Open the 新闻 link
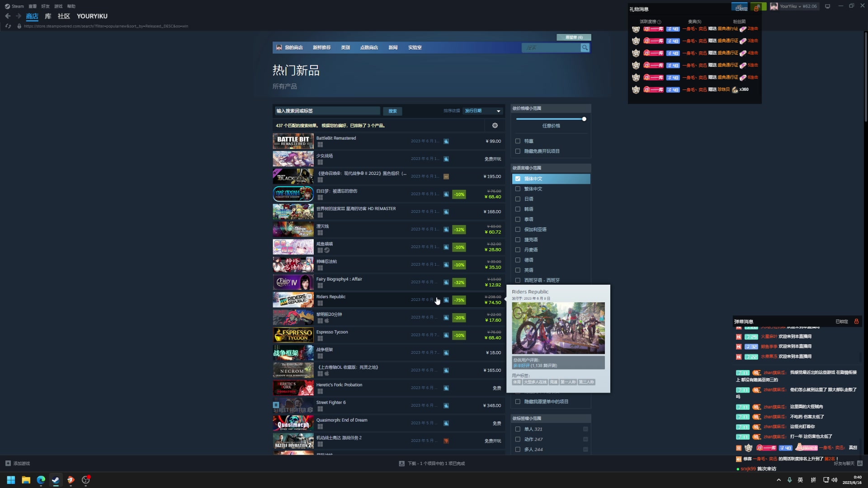This screenshot has height=488, width=868. point(393,47)
